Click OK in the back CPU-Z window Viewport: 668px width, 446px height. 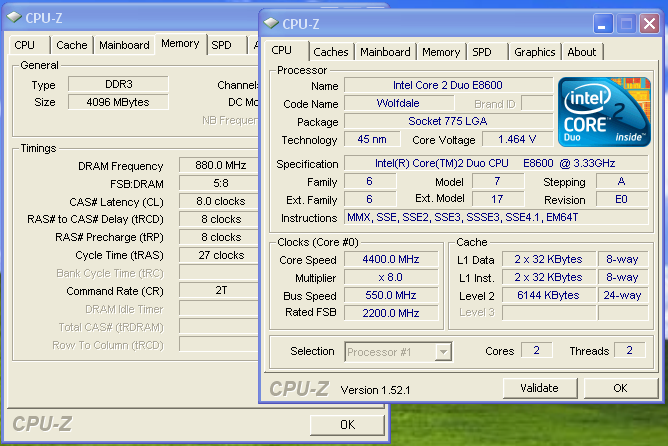(347, 425)
